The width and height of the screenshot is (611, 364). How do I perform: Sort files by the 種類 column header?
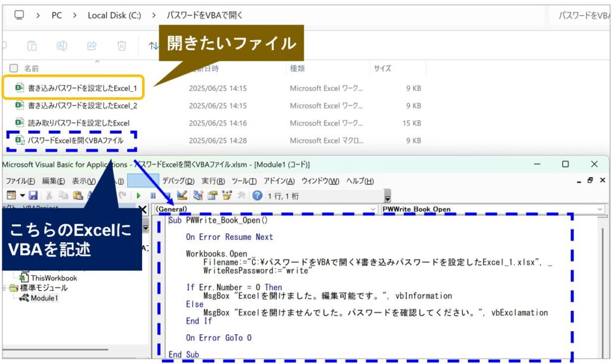click(297, 69)
